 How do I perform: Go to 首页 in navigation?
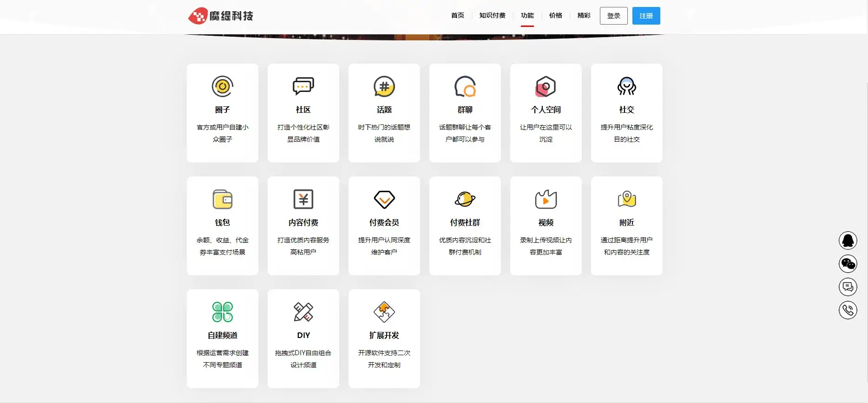coord(457,16)
